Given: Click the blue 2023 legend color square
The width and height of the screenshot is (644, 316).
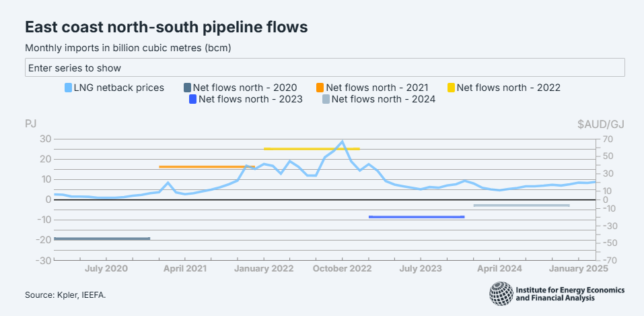Looking at the screenshot, I should point(193,100).
